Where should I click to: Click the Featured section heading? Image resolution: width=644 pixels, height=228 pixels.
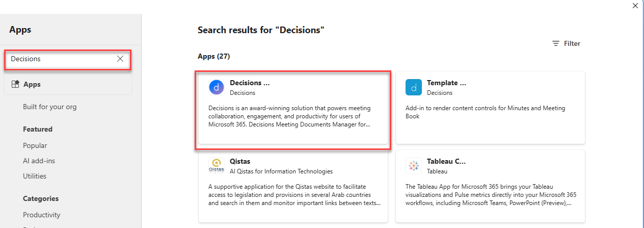pyautogui.click(x=38, y=129)
